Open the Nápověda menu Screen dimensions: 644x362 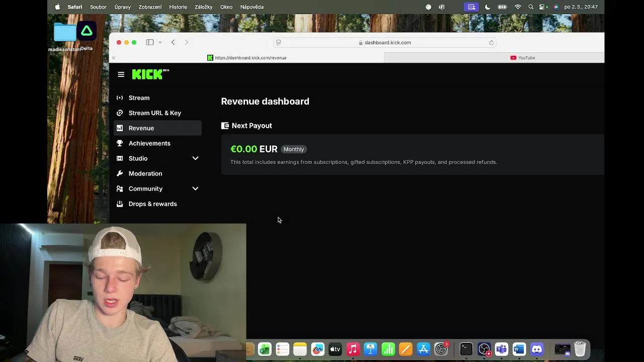(252, 7)
